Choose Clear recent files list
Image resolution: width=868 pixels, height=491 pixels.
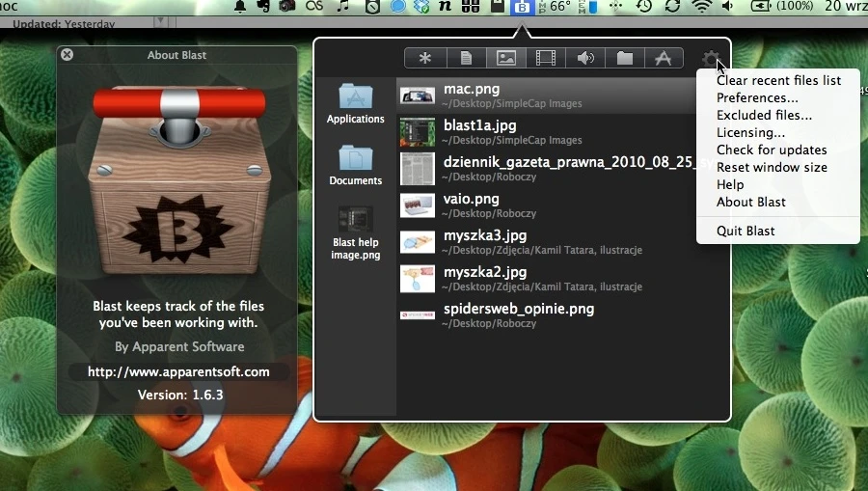click(x=778, y=81)
